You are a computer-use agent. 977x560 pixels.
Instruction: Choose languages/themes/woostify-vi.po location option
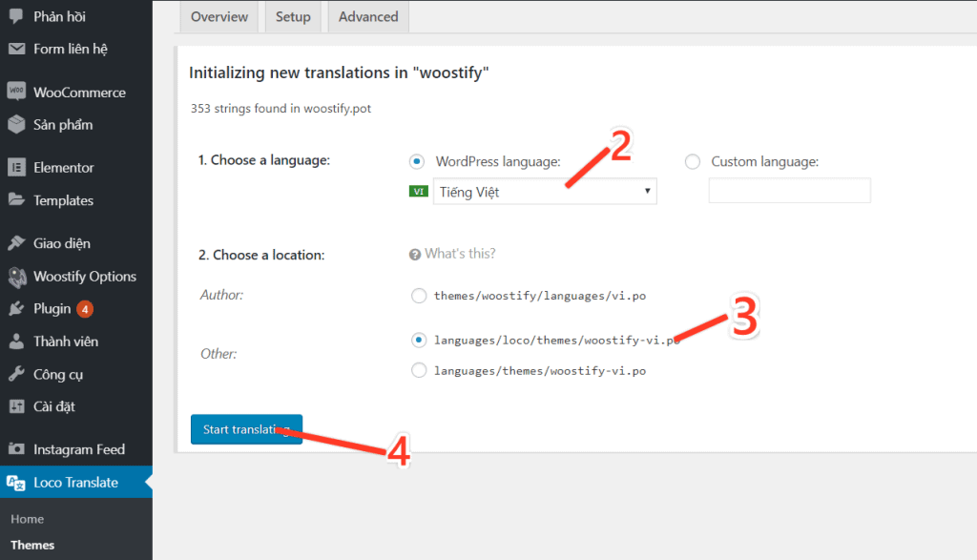[x=419, y=371]
